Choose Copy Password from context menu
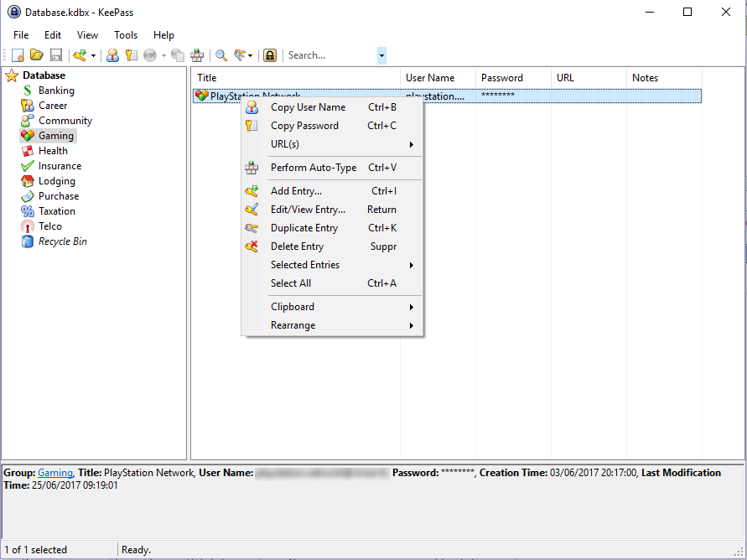The image size is (747, 560). (304, 126)
